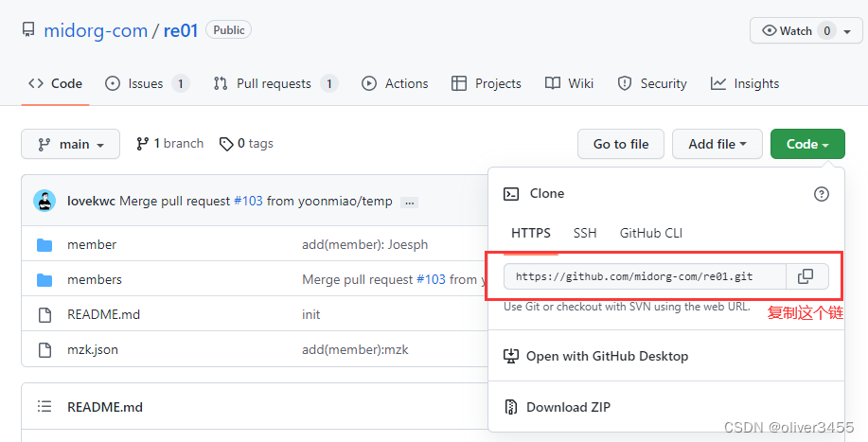Screen dimensions: 868x442
Task: View the 0 tags link
Action: coord(246,144)
